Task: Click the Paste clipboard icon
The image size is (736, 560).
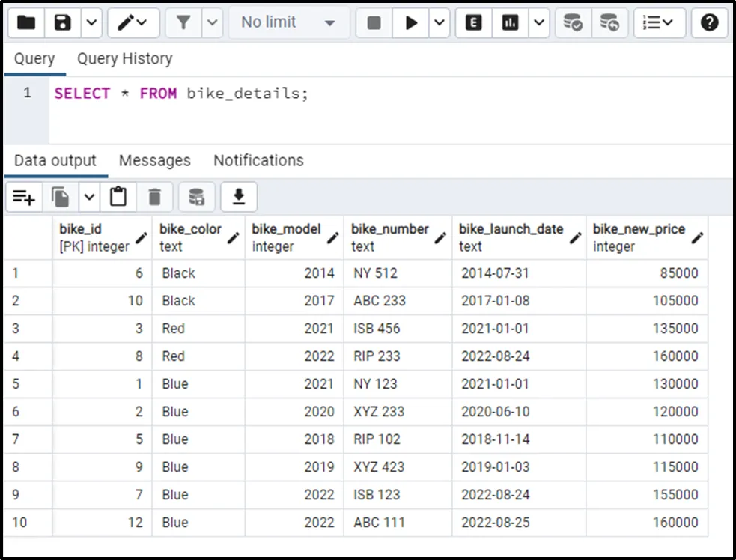Action: pos(118,197)
